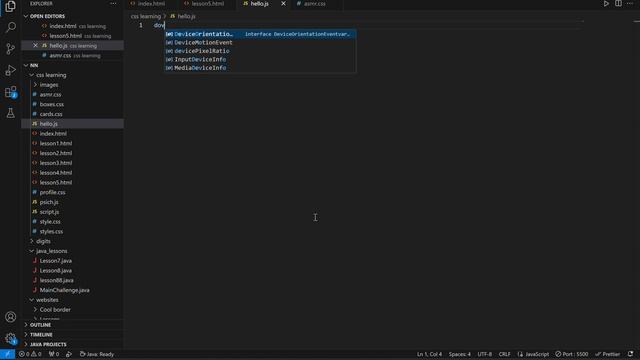Open lesson3.html file
The height and width of the screenshot is (360, 640).
point(56,163)
